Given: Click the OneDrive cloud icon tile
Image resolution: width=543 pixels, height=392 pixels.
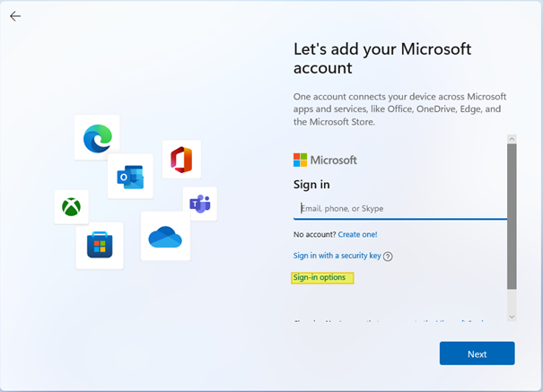Looking at the screenshot, I should (165, 236).
